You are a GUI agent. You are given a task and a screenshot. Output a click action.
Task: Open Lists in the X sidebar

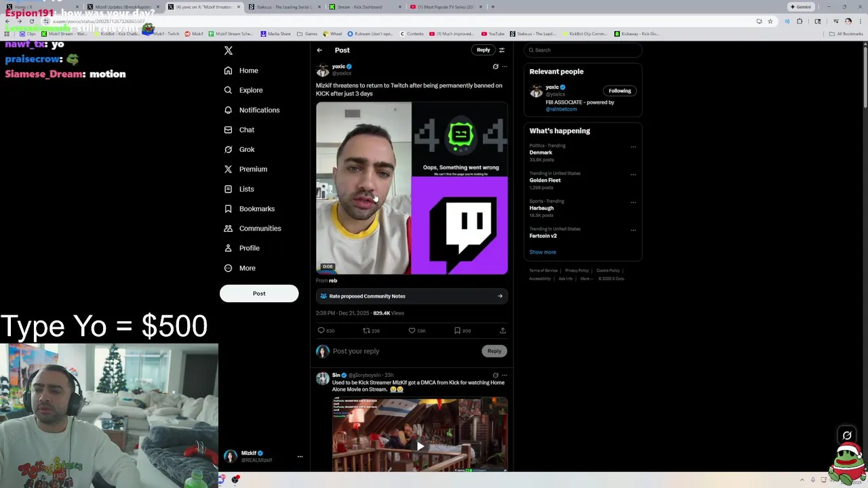pyautogui.click(x=239, y=189)
